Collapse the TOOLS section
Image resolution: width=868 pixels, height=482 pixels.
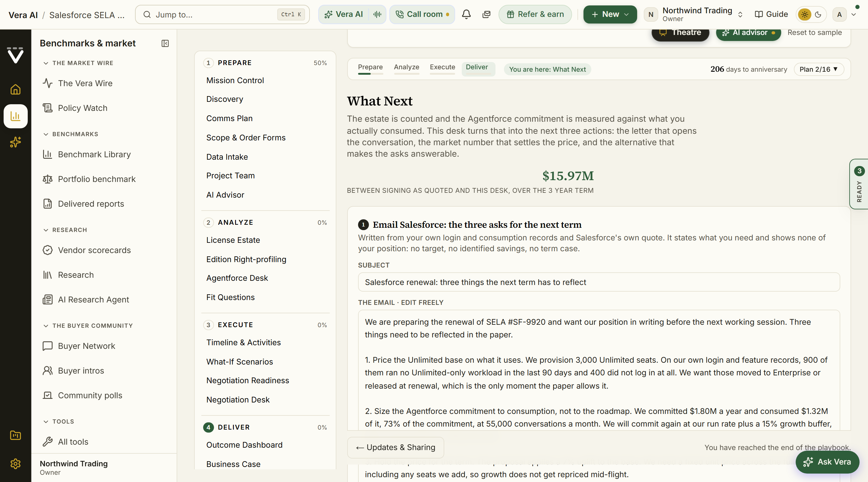click(59, 421)
